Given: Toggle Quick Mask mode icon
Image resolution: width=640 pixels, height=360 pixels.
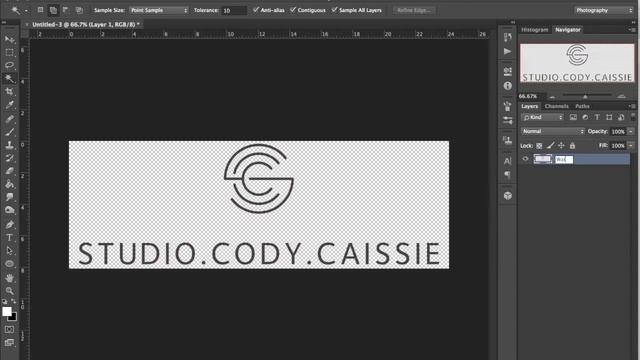Looking at the screenshot, I should pos(9,329).
